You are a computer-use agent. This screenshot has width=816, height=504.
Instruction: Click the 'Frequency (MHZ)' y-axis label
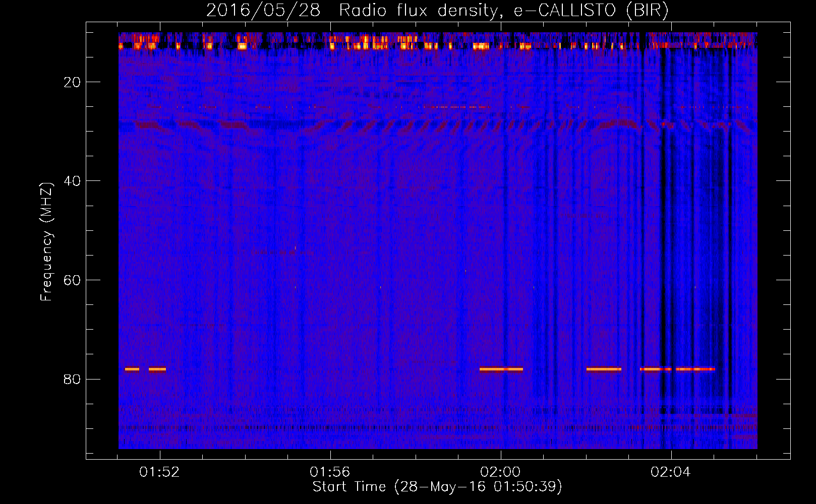[46, 241]
